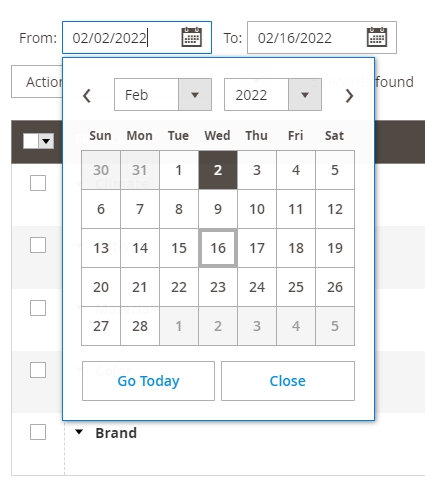
Task: Open the month dropdown showing Feb
Action: pyautogui.click(x=163, y=95)
